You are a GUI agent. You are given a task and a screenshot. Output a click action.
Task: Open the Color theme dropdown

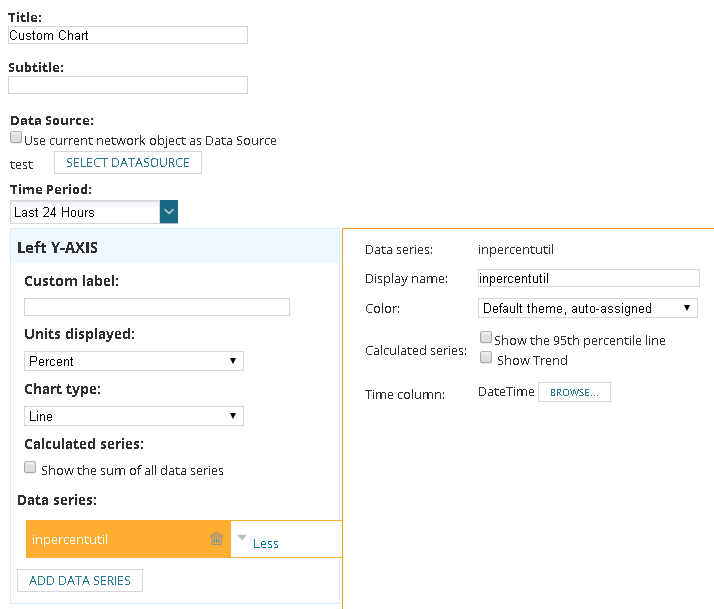(x=588, y=308)
